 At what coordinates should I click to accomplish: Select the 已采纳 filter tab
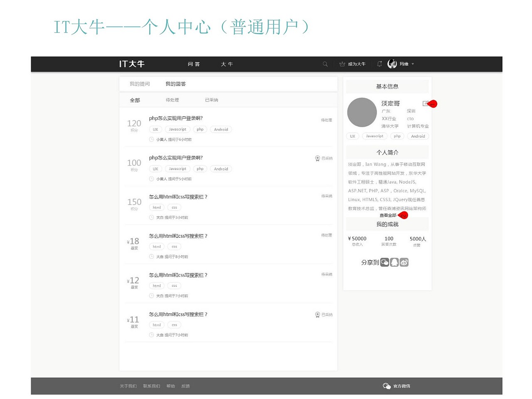[x=212, y=100]
